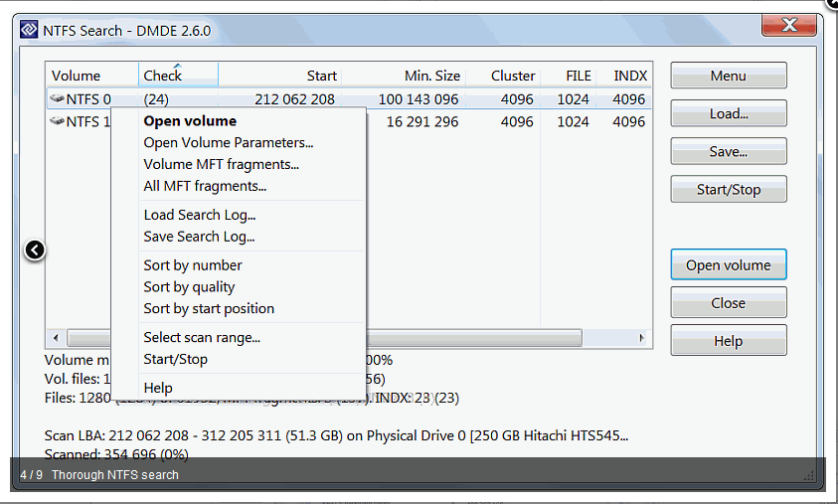Click the horizontal scrollbar left arrow
The image size is (838, 504).
(x=56, y=338)
